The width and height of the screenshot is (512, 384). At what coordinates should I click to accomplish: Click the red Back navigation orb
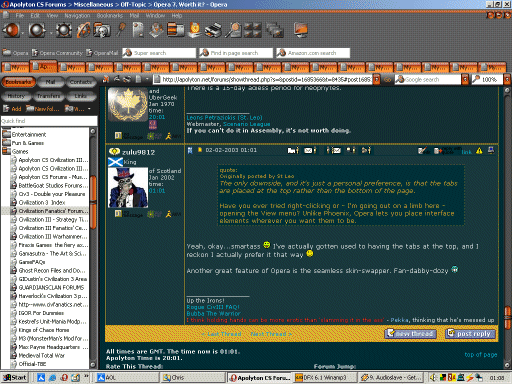11,30
